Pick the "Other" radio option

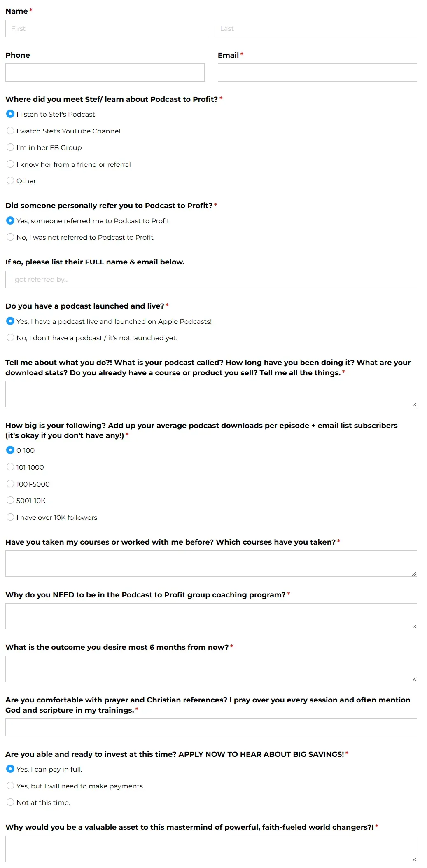[x=10, y=181]
